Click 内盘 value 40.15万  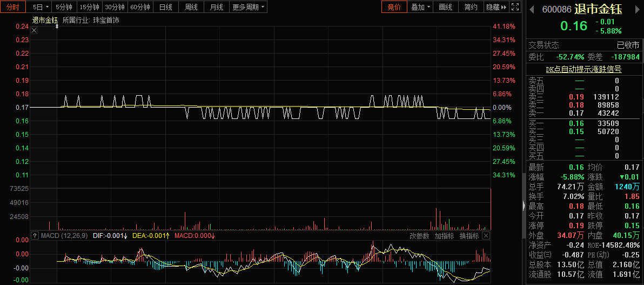627,236
